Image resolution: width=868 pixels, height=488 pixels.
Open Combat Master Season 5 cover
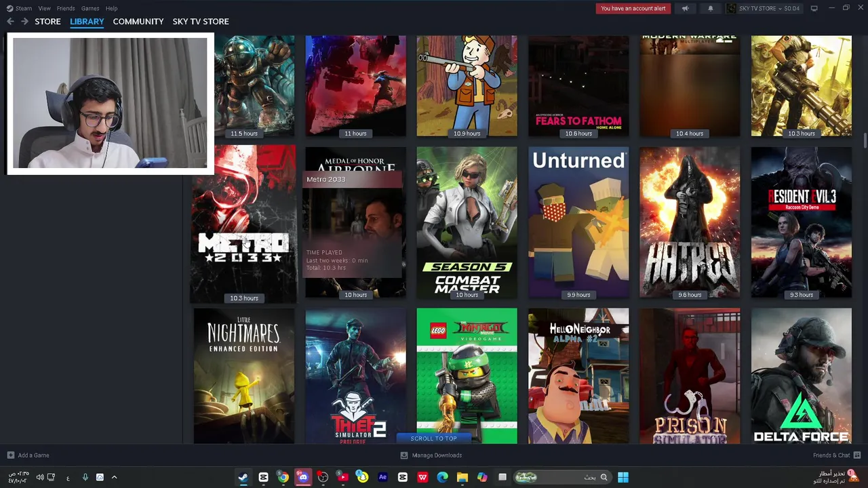coord(467,222)
